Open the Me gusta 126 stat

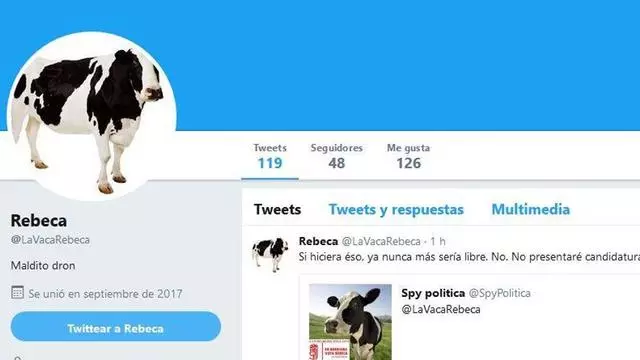(409, 156)
